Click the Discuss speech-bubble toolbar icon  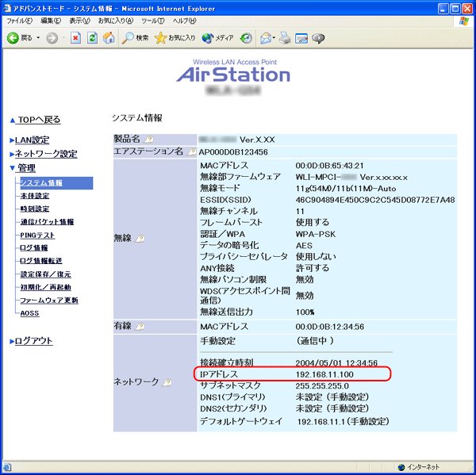point(318,38)
